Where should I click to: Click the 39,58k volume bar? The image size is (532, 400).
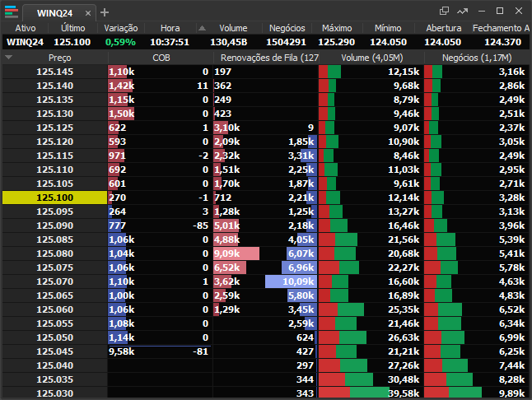click(x=354, y=393)
